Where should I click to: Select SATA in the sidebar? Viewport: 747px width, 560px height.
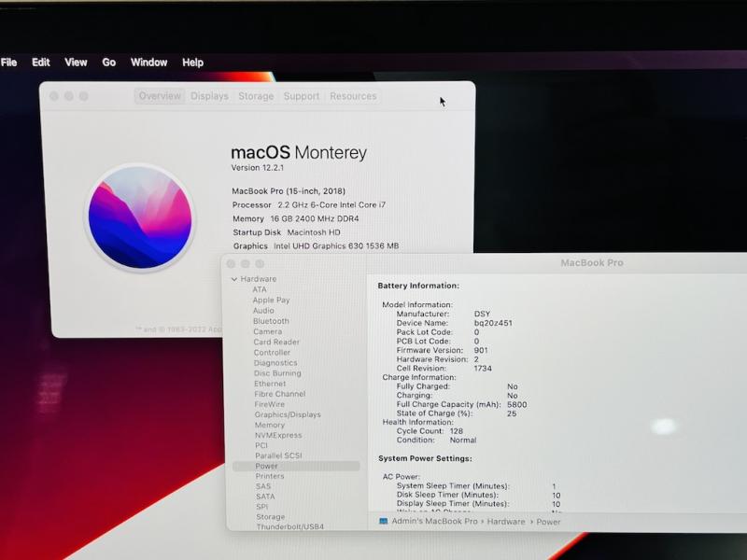[x=265, y=497]
